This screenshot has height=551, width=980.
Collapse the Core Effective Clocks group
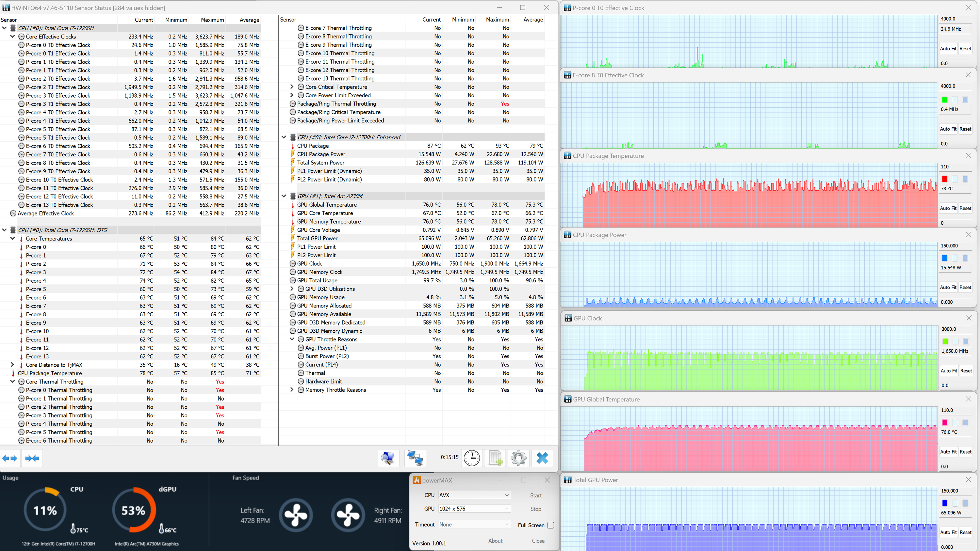[12, 37]
